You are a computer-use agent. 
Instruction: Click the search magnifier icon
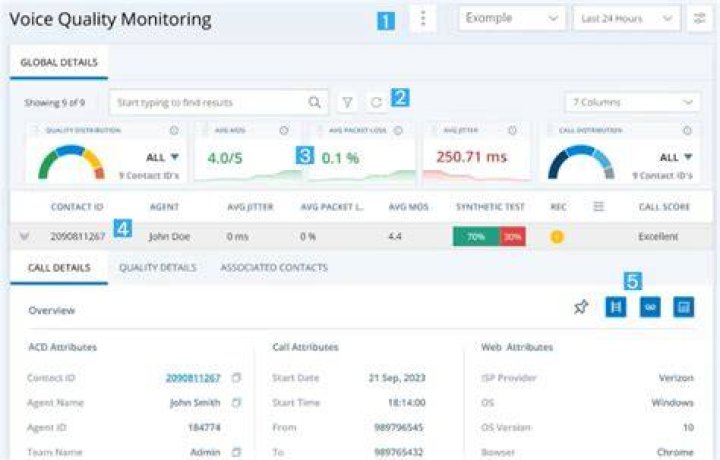click(x=315, y=102)
